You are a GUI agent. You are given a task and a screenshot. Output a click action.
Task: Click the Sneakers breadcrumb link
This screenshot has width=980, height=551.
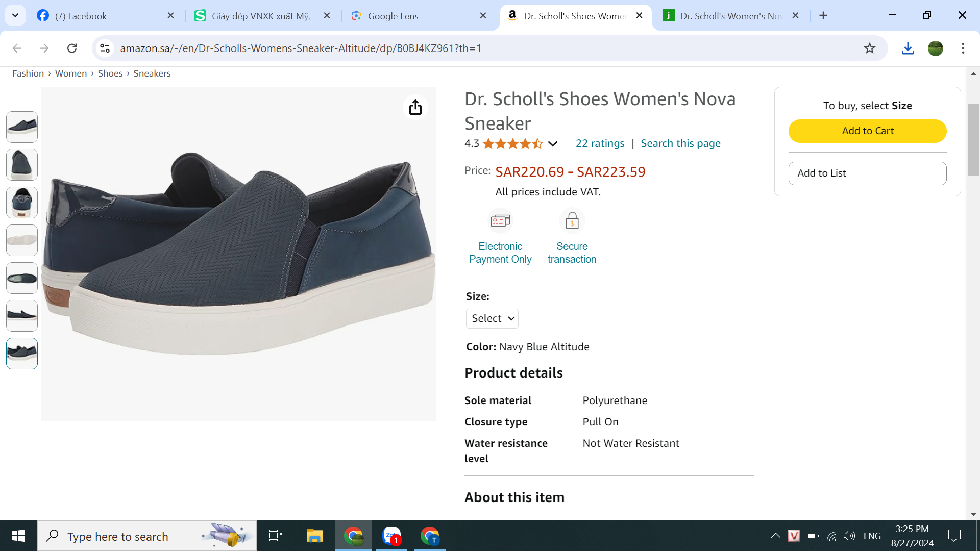pos(152,73)
